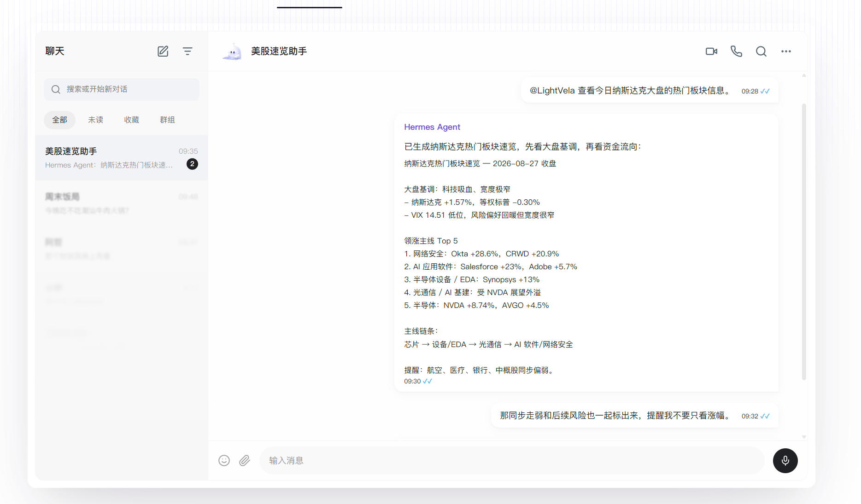
Task: Click the line 光通信 / AI 基建
Action: click(x=472, y=292)
